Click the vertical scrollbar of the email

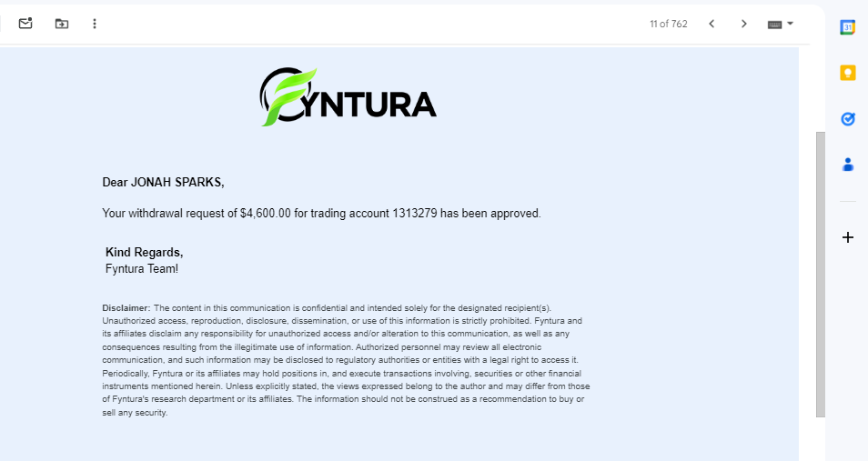click(821, 274)
